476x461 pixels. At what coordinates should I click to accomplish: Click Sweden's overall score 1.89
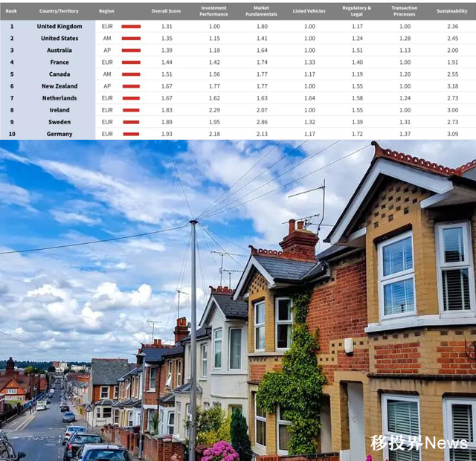click(167, 122)
